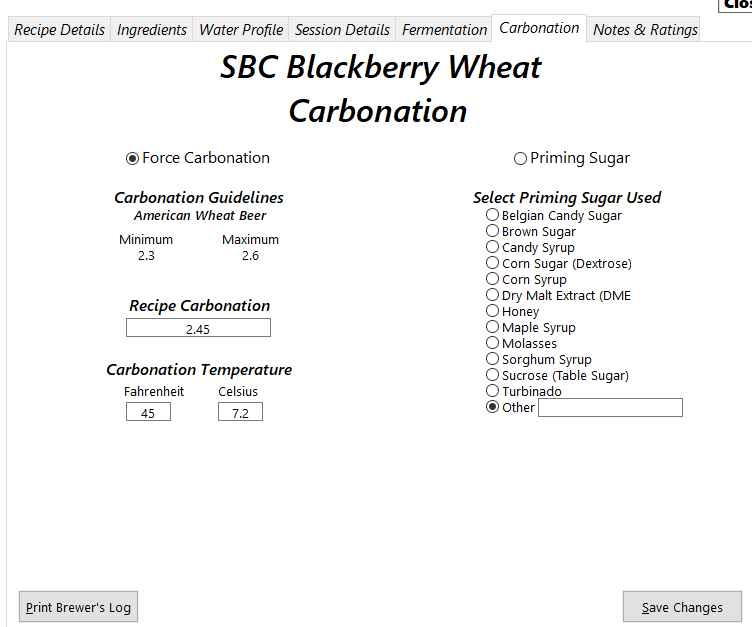This screenshot has height=627, width=752.
Task: Open the Notes & Ratings tab
Action: coord(645,30)
